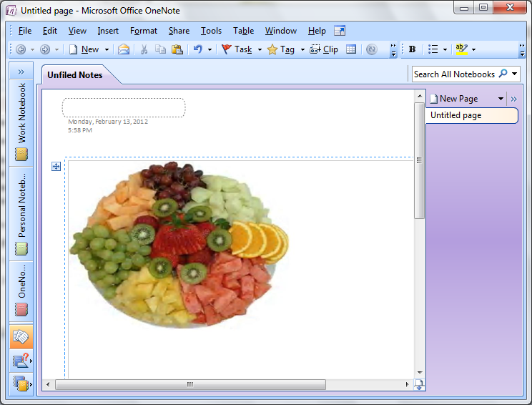Select the Unfiled Notes section tab
Screen dimensions: 532x405
[x=75, y=75]
